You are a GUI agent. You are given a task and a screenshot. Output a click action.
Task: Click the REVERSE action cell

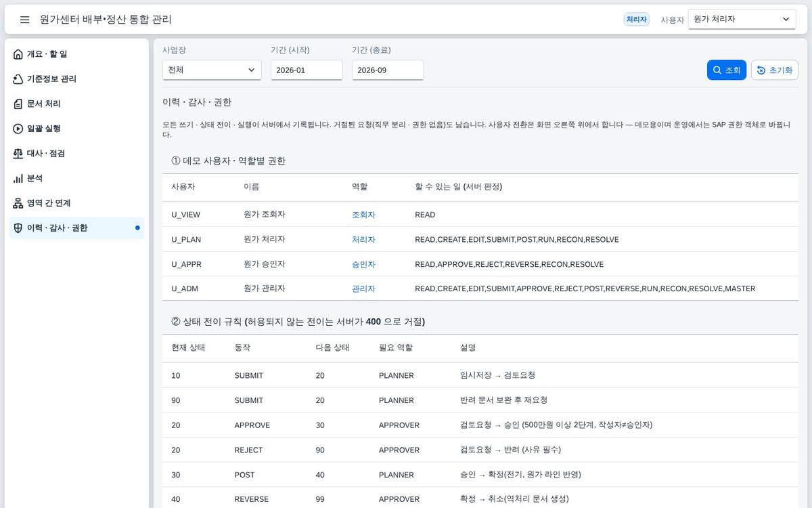[x=251, y=499]
